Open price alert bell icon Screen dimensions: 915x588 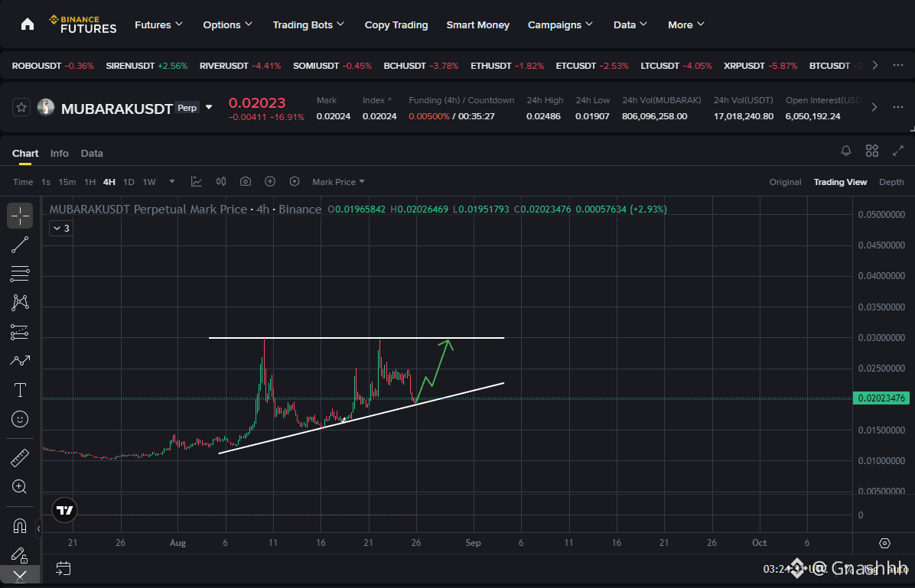tap(846, 151)
